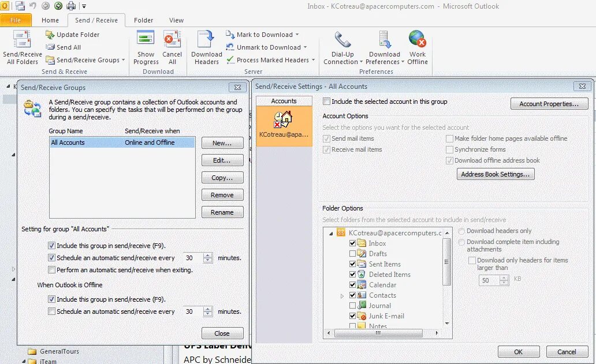Click Rename button in Send/Receive Groups
The height and width of the screenshot is (364, 596).
coord(222,212)
